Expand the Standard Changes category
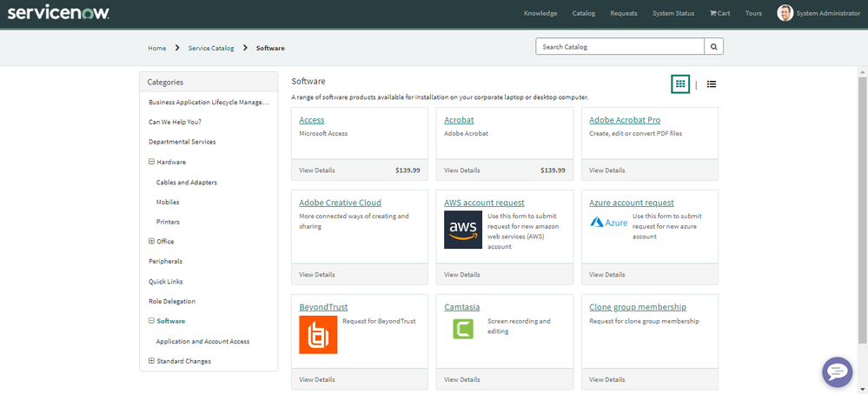 tap(151, 361)
